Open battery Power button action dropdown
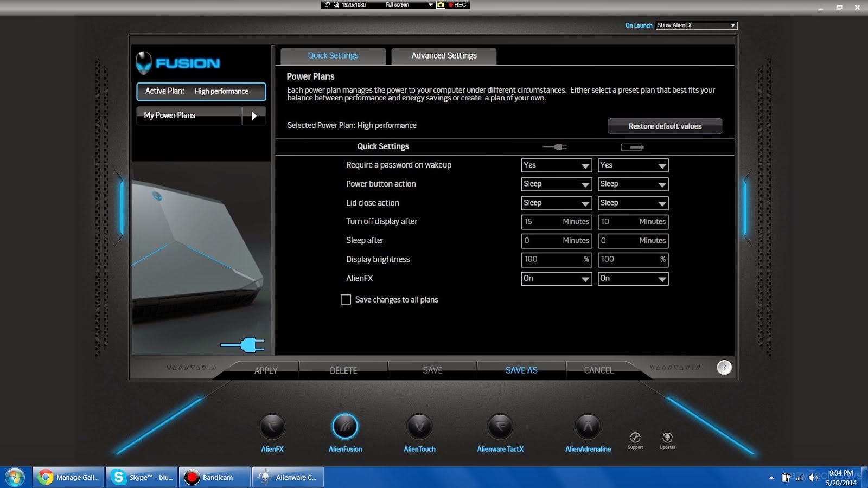 [633, 184]
